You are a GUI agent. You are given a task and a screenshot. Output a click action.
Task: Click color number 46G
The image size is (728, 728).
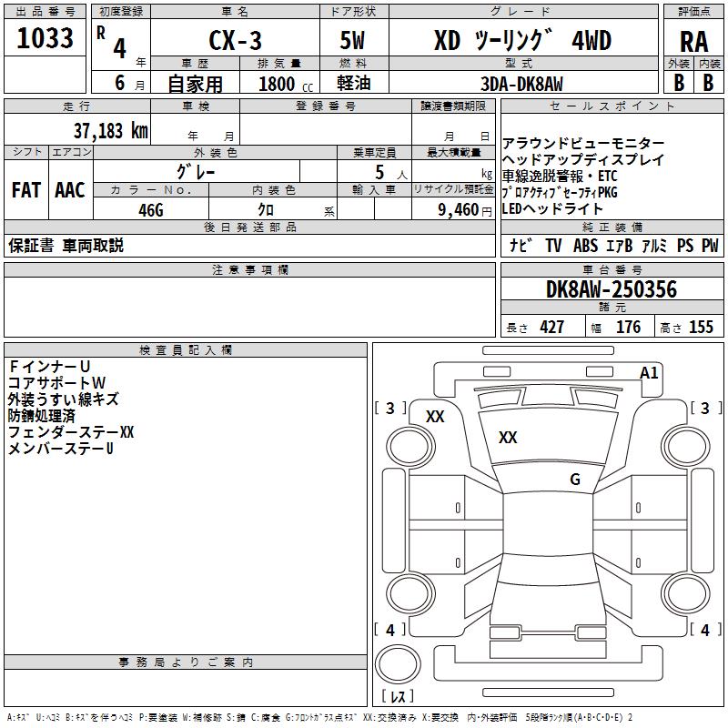click(x=151, y=210)
